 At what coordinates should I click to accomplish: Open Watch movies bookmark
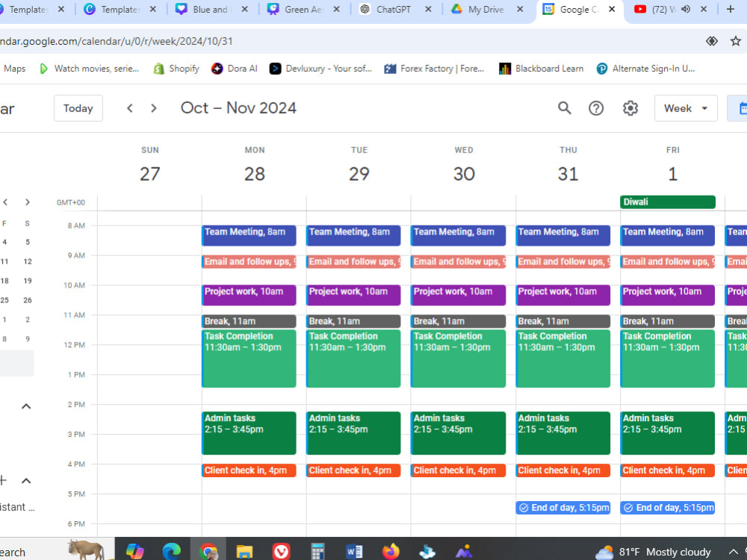coord(89,69)
